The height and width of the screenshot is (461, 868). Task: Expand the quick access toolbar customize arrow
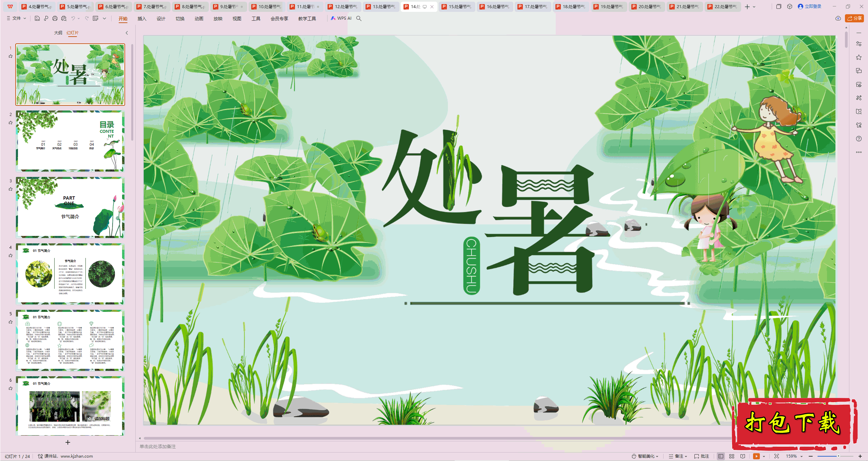coord(104,18)
